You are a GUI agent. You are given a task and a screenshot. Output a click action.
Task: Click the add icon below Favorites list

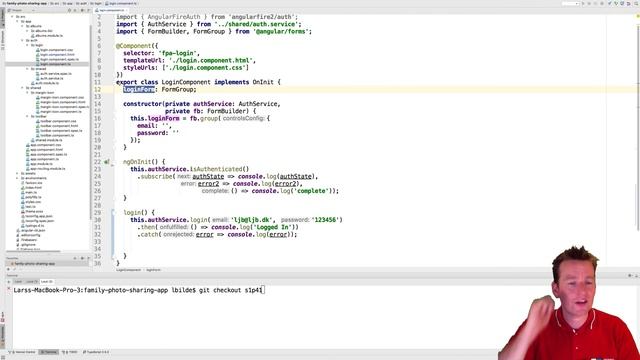pyautogui.click(x=8, y=269)
